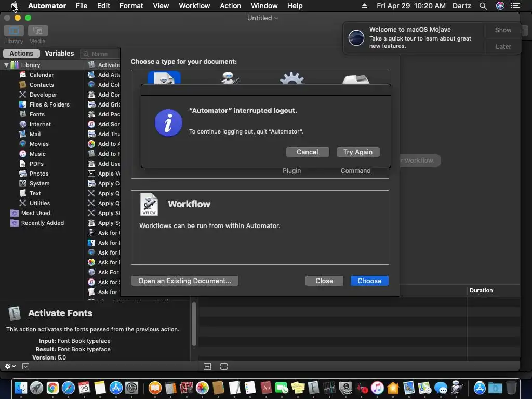Open the gear action menu dropdown
The width and height of the screenshot is (532, 399).
[10, 366]
